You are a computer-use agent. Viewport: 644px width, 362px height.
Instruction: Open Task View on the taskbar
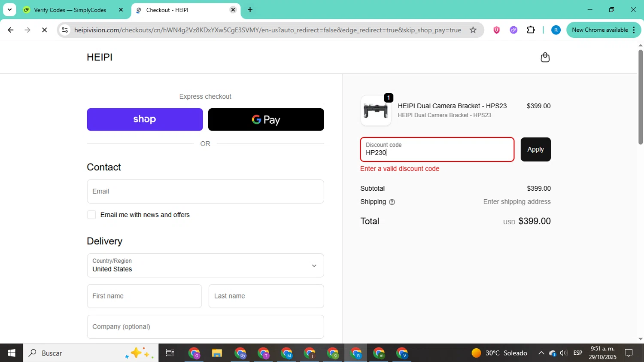(x=170, y=353)
